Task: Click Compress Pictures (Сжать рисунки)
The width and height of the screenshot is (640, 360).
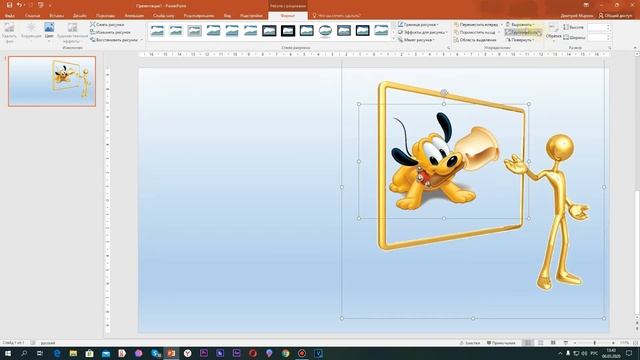Action: [107, 24]
